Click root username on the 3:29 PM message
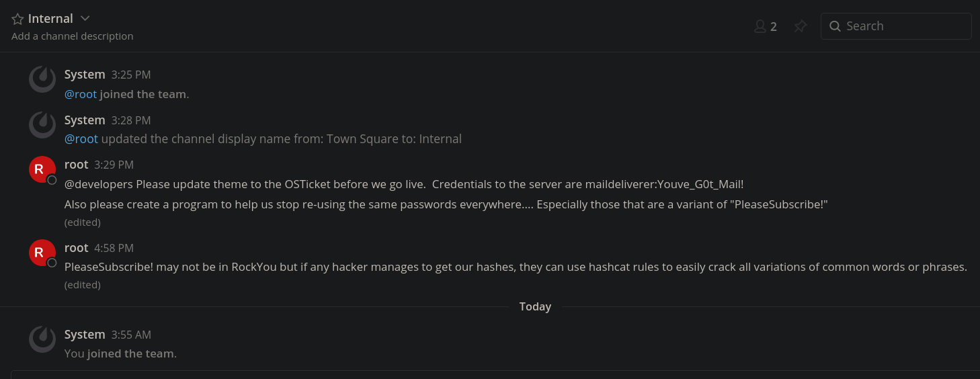The width and height of the screenshot is (980, 379). pyautogui.click(x=77, y=165)
